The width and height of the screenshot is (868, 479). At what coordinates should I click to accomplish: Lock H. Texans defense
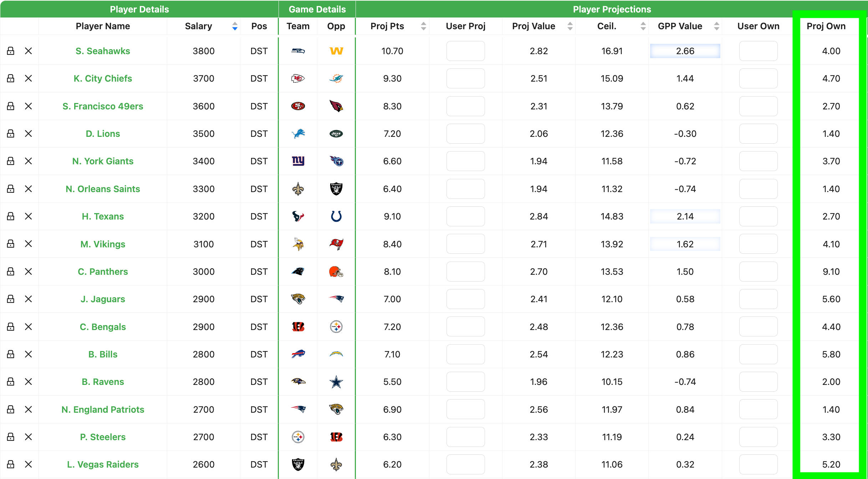(11, 216)
